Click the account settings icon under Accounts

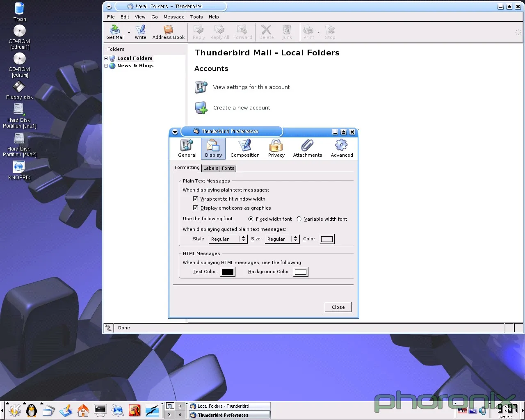point(201,87)
